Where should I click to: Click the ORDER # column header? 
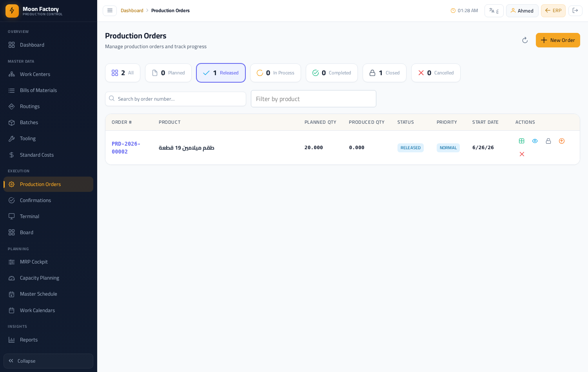[122, 122]
